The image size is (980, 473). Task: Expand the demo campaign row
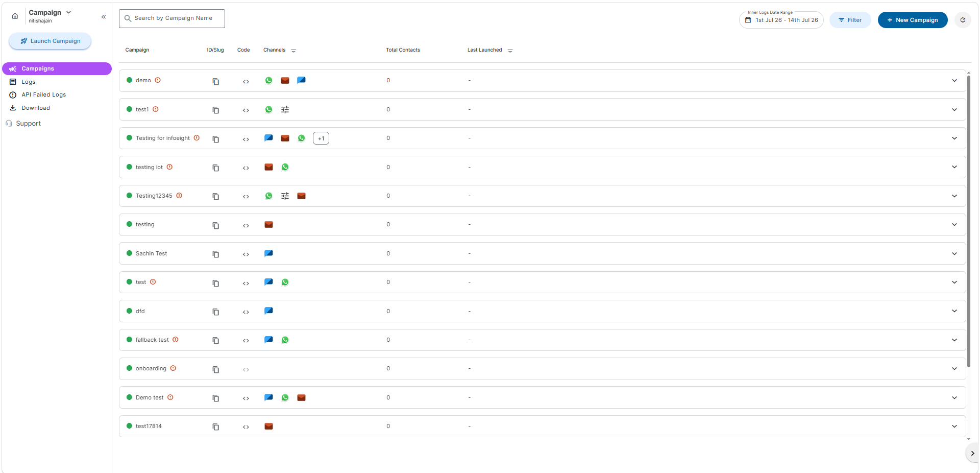pyautogui.click(x=954, y=81)
